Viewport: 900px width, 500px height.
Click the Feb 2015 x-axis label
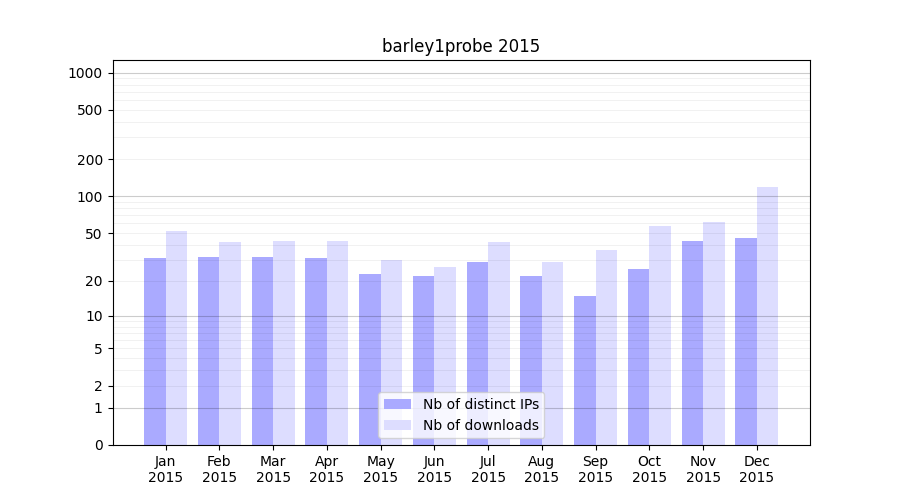[219, 469]
